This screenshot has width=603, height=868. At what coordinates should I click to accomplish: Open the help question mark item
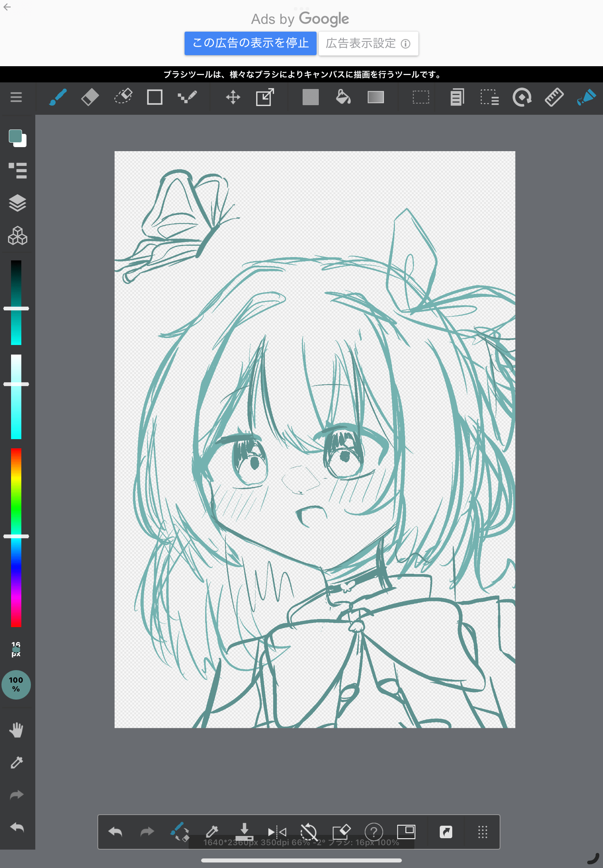point(374,832)
